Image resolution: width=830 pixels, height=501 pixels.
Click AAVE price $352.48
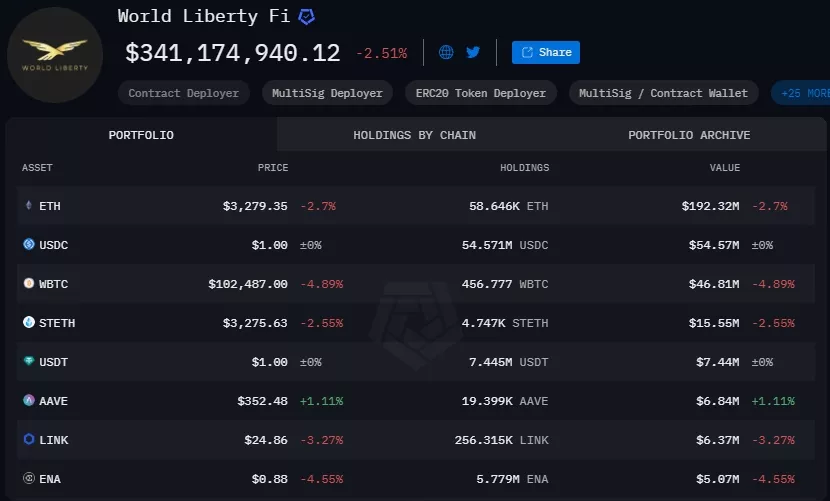pyautogui.click(x=263, y=401)
